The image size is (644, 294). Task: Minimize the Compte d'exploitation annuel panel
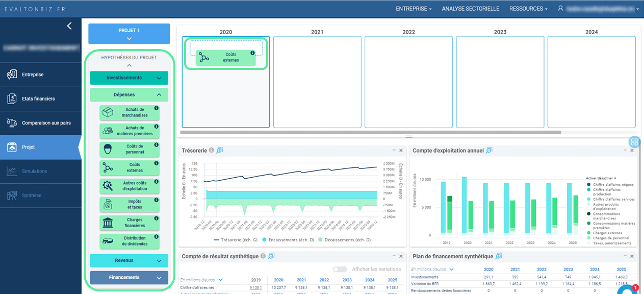[x=625, y=151]
